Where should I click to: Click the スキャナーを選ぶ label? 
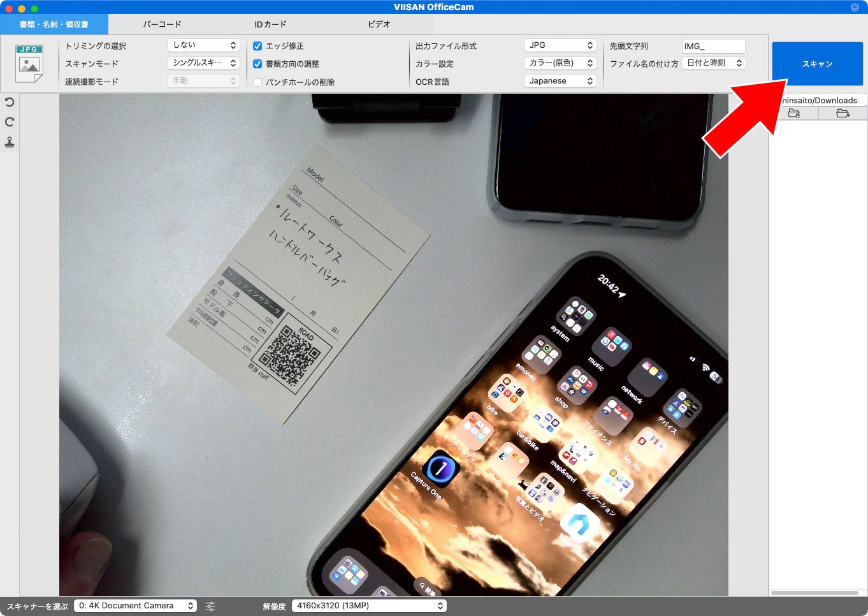click(38, 606)
